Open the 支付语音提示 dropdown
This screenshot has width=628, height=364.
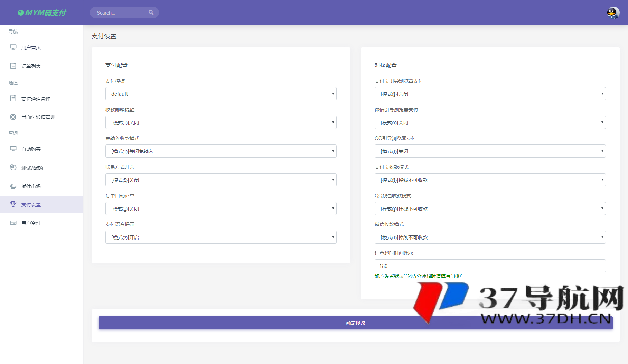click(221, 237)
